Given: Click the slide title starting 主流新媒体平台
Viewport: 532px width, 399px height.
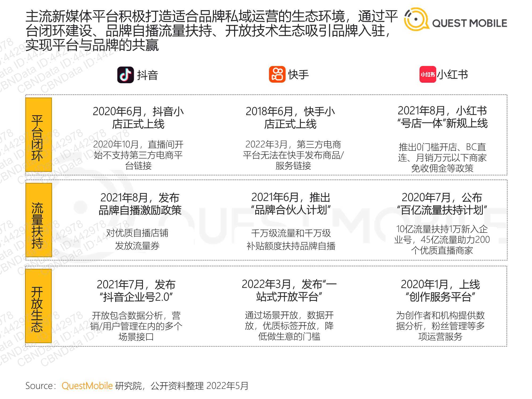Looking at the screenshot, I should coord(211,31).
